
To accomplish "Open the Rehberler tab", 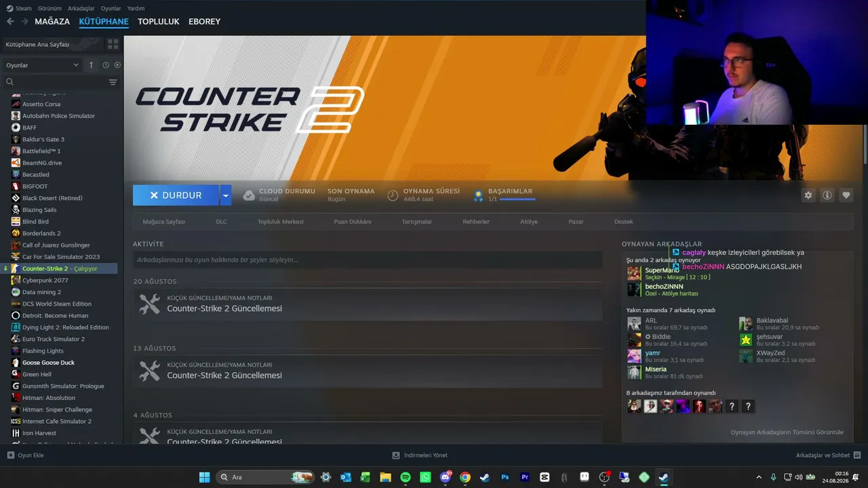I will pyautogui.click(x=476, y=222).
